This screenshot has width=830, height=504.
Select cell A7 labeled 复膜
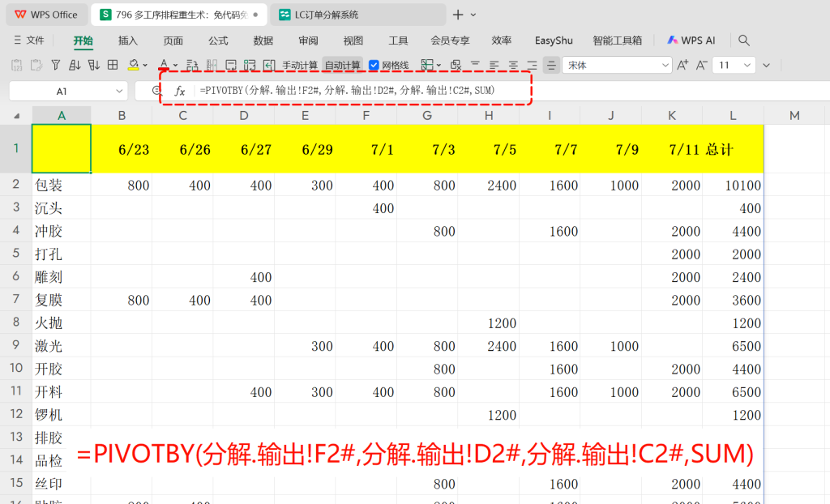62,300
